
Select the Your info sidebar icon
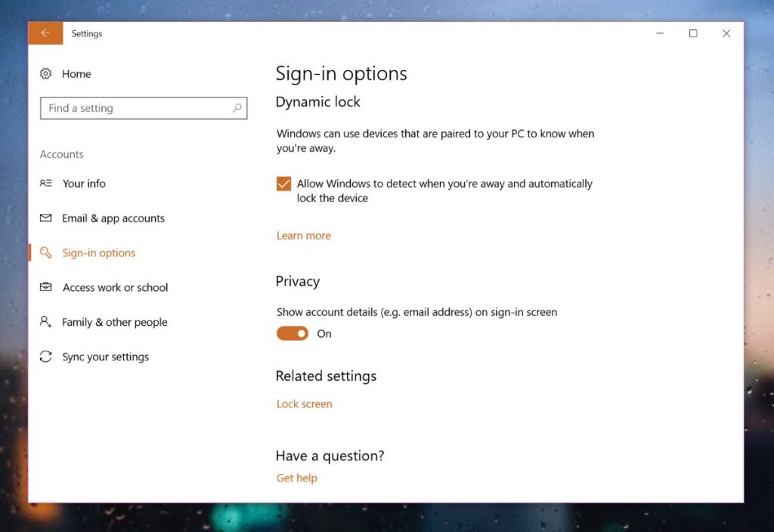pyautogui.click(x=46, y=183)
